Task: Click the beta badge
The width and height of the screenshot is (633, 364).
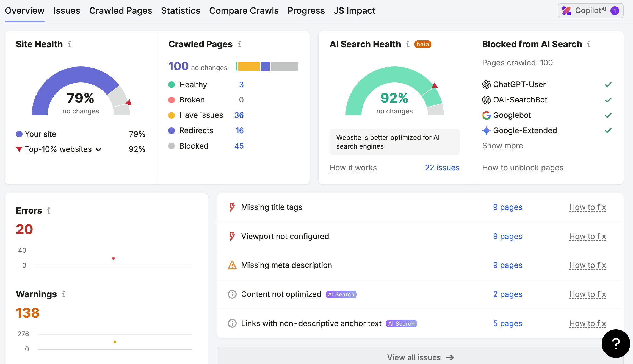Action: (x=423, y=44)
